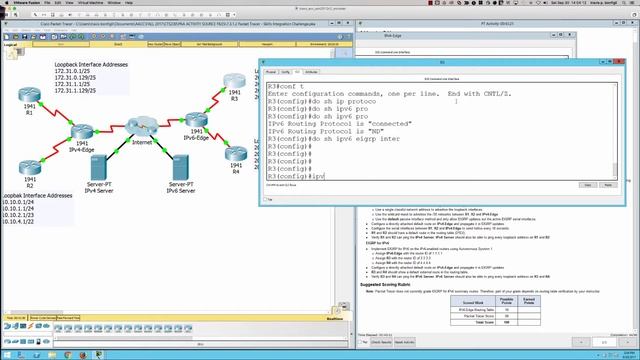Select the R2 router in topology

[x=30, y=168]
